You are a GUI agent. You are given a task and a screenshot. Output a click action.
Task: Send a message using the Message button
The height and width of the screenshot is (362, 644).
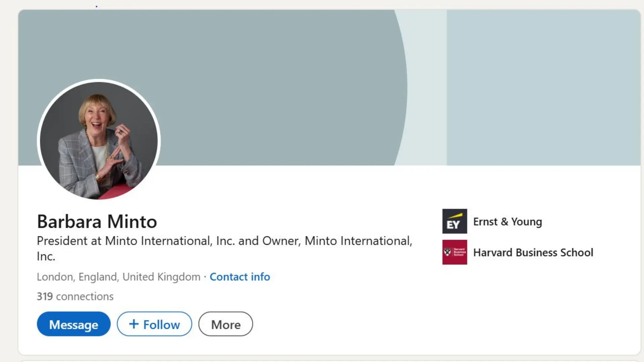pyautogui.click(x=73, y=324)
